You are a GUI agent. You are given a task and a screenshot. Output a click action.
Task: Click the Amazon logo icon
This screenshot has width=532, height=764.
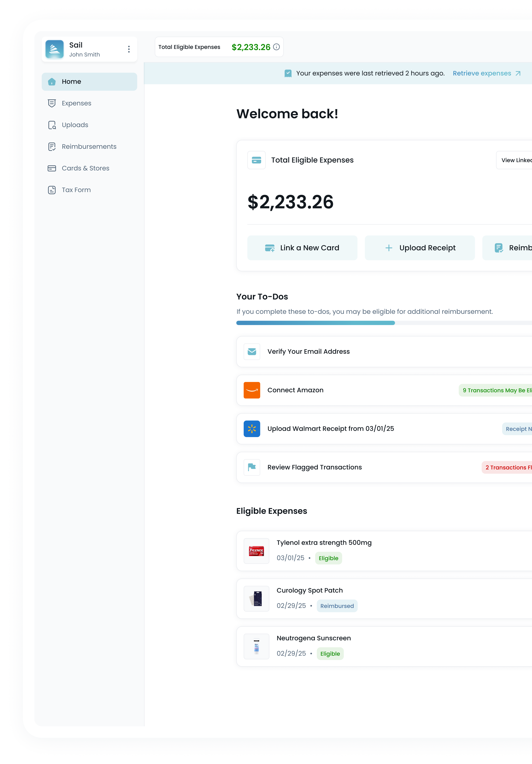pyautogui.click(x=252, y=390)
